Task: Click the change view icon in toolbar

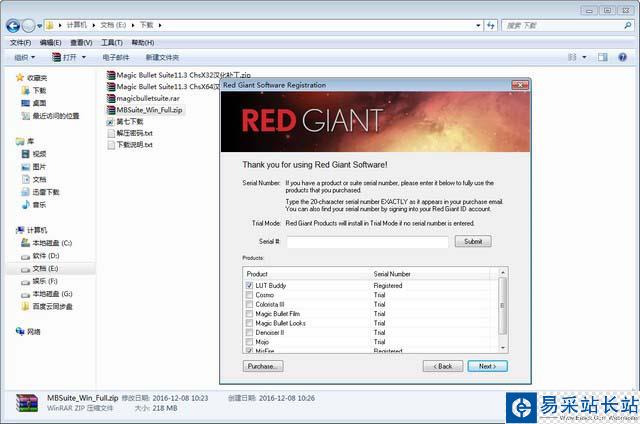Action: tap(572, 57)
